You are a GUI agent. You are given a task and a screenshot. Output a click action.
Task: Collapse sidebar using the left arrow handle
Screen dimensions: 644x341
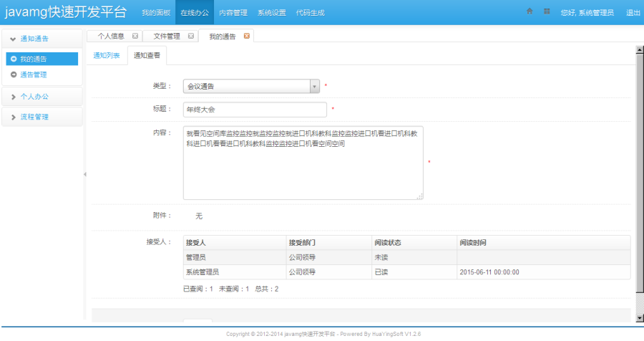(85, 174)
